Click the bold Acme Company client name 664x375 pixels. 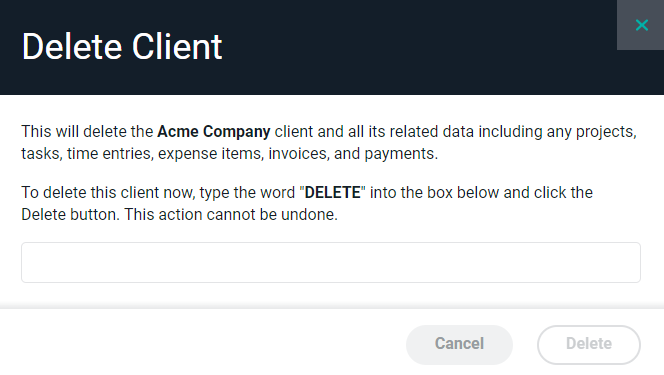(213, 132)
